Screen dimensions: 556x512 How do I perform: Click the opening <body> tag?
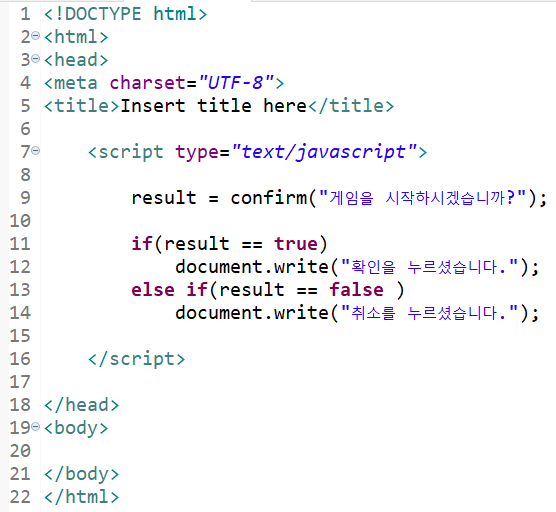76,428
